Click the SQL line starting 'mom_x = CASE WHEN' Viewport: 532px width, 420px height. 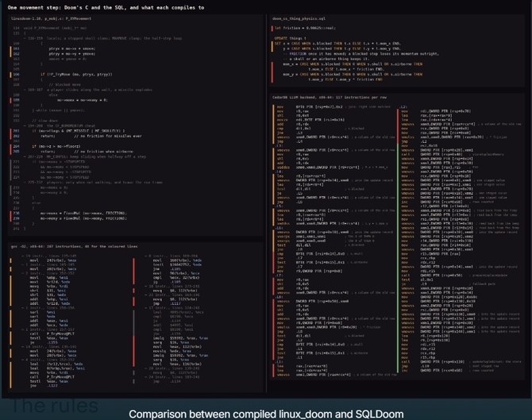point(353,64)
